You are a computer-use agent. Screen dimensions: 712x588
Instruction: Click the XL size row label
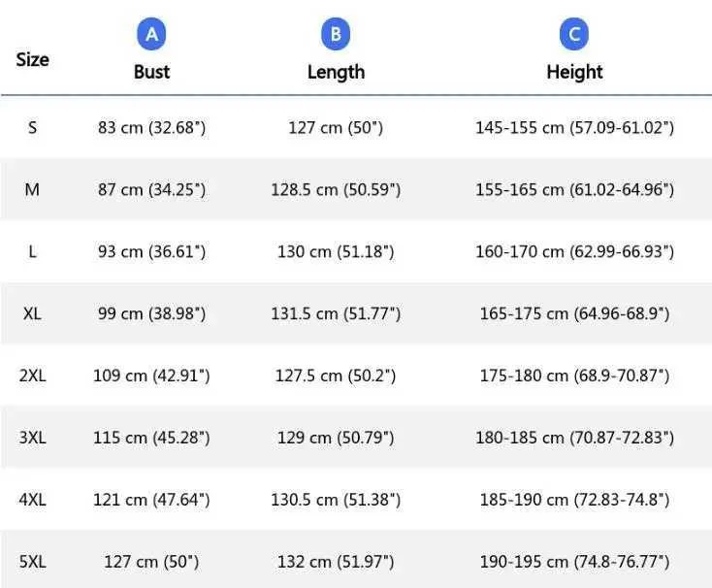(x=32, y=313)
